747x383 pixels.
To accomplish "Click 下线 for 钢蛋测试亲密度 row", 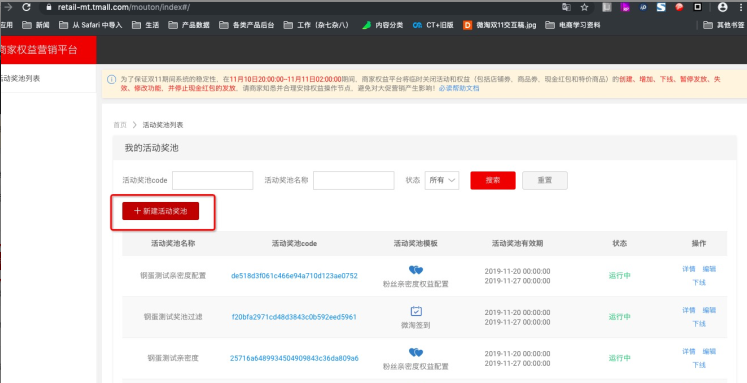I will [699, 365].
